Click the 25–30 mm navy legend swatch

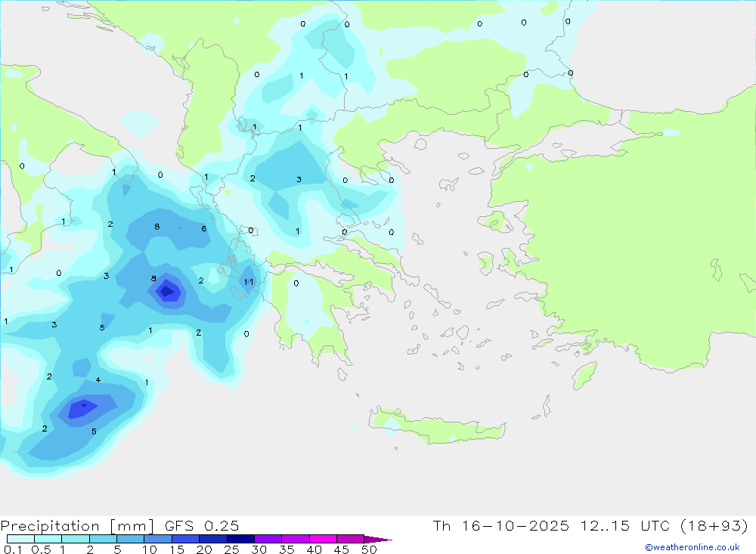[x=240, y=539]
